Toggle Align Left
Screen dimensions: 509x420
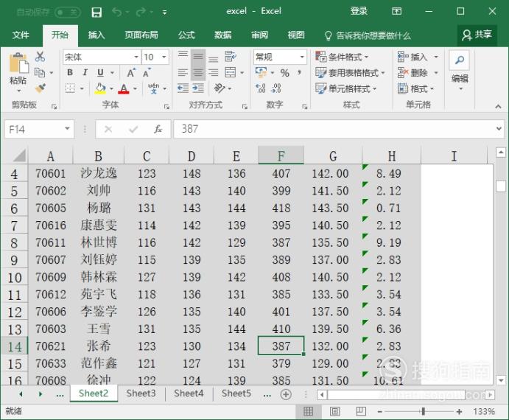(x=183, y=72)
